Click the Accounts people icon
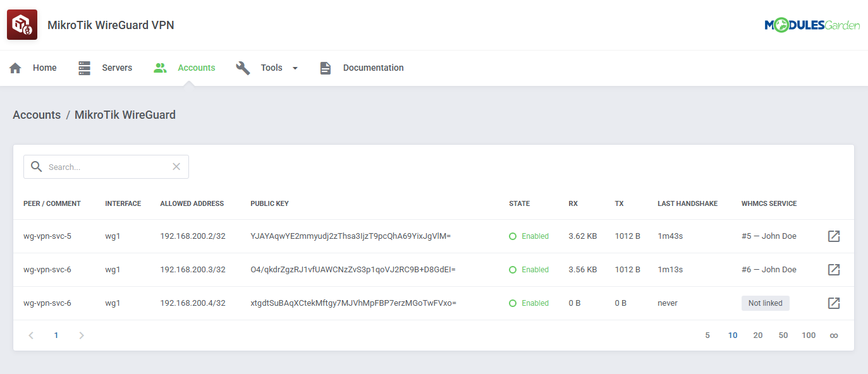The image size is (868, 374). pos(160,68)
